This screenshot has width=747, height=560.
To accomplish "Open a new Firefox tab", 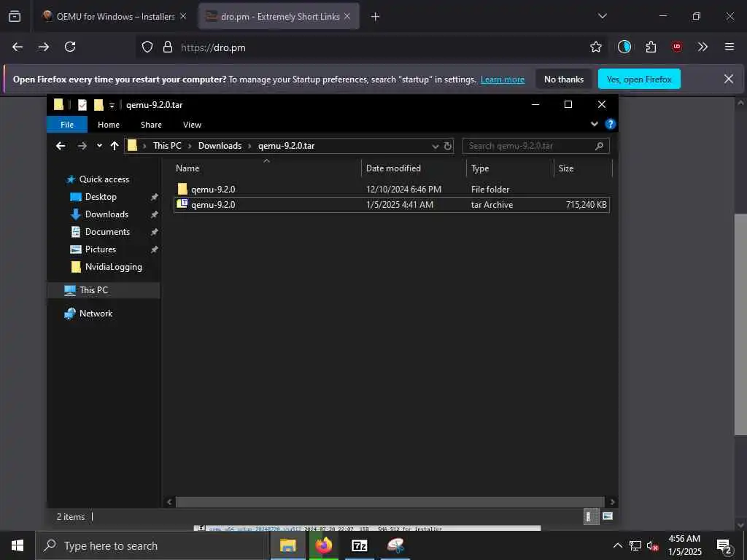I will pyautogui.click(x=375, y=17).
